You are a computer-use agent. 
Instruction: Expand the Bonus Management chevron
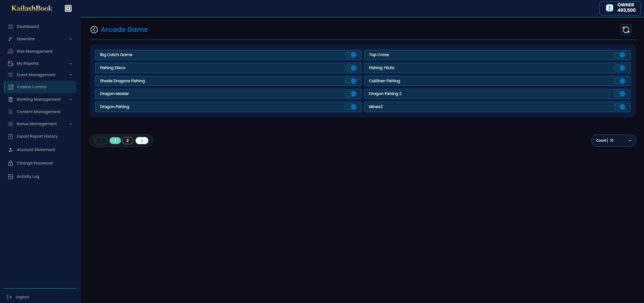point(71,124)
